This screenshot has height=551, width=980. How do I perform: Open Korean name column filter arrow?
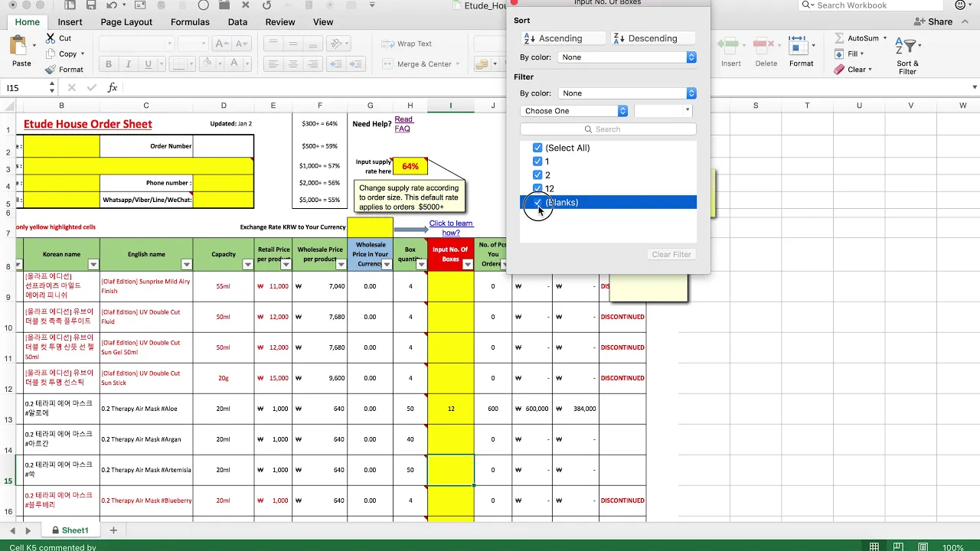93,265
